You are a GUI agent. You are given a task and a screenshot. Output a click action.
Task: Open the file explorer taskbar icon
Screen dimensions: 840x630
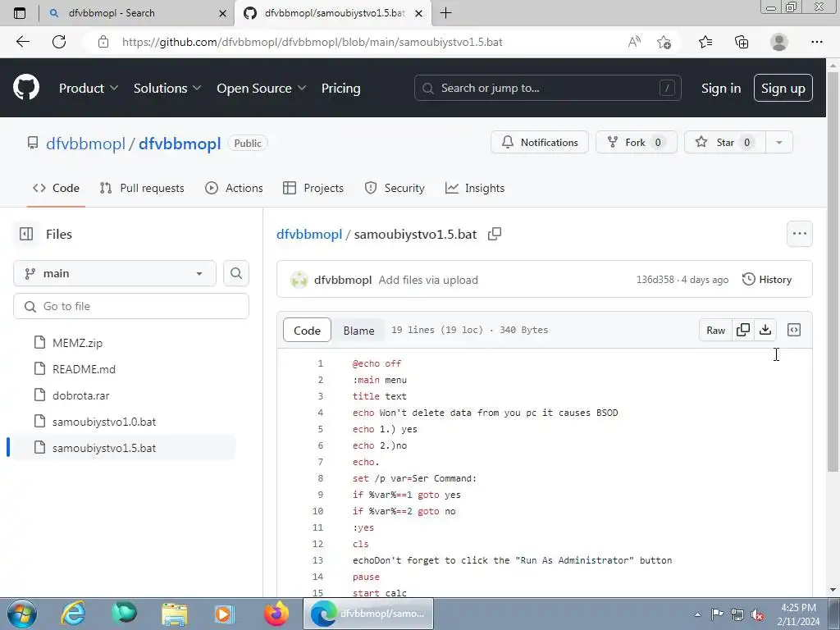coord(175,614)
